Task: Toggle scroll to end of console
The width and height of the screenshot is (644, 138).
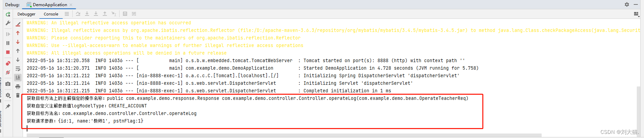Action: tap(18, 78)
